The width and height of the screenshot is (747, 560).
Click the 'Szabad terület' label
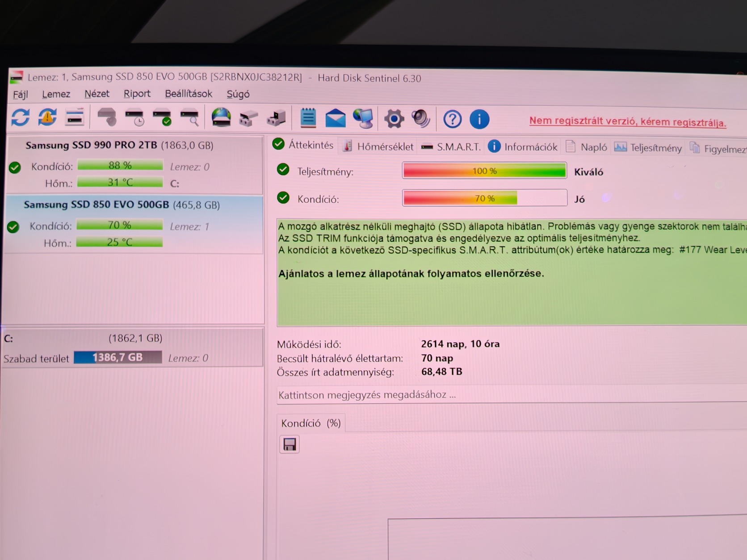pyautogui.click(x=36, y=359)
